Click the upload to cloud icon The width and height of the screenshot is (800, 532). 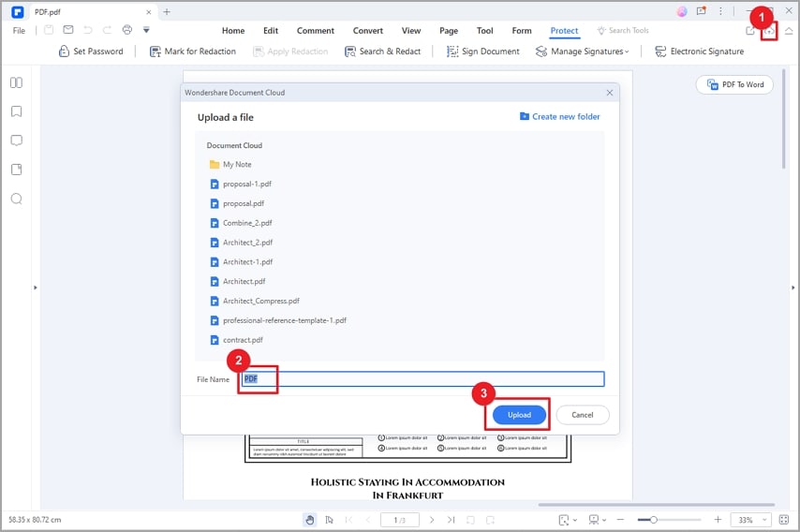(x=769, y=32)
